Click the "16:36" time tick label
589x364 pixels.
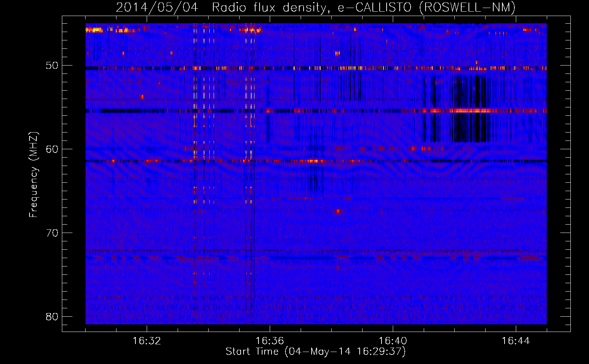[270, 341]
